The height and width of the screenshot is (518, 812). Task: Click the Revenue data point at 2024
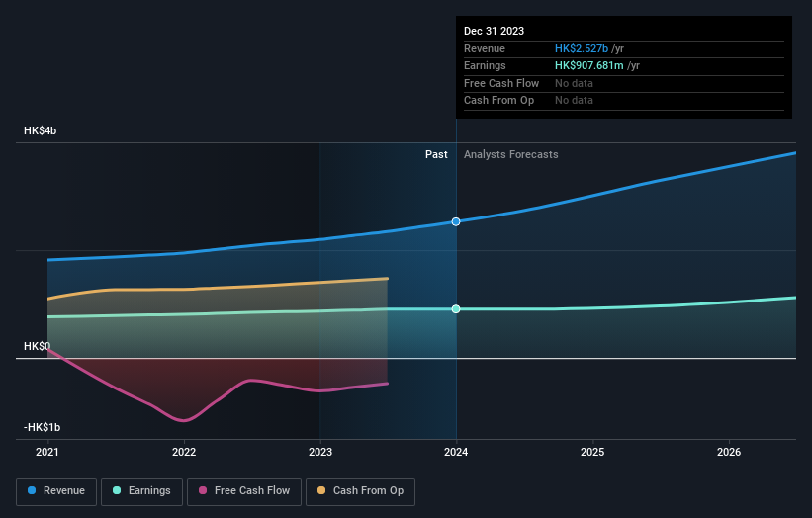point(456,221)
